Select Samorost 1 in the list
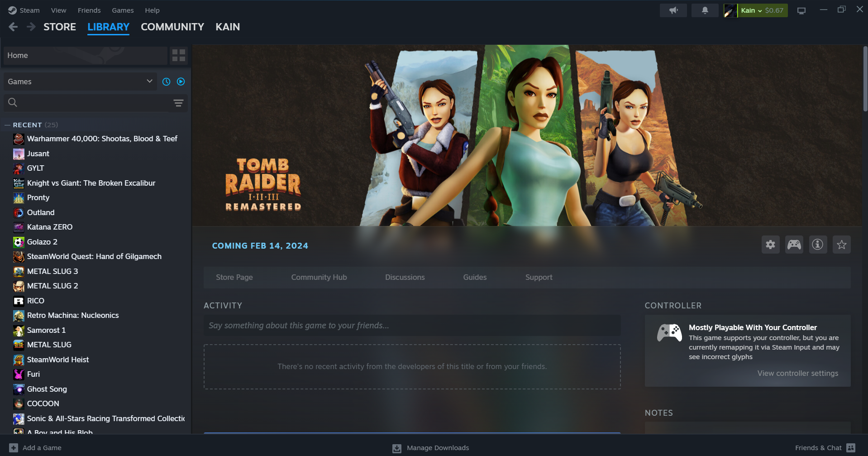Screen dimensions: 868x456 pyautogui.click(x=46, y=331)
